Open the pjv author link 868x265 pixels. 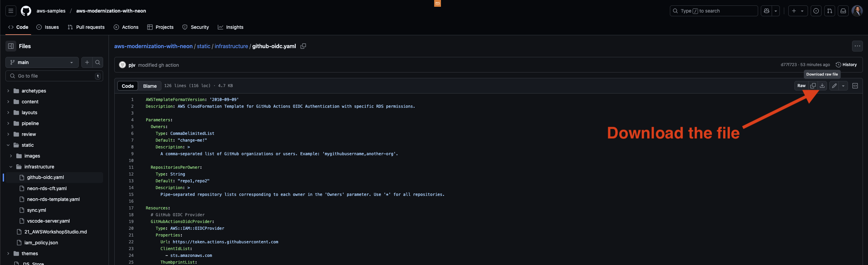(132, 65)
